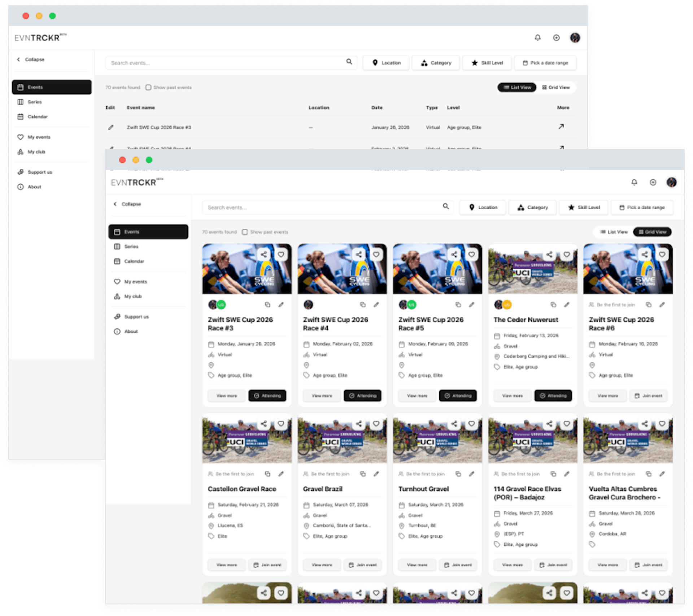Select Series in the sidebar

click(131, 246)
